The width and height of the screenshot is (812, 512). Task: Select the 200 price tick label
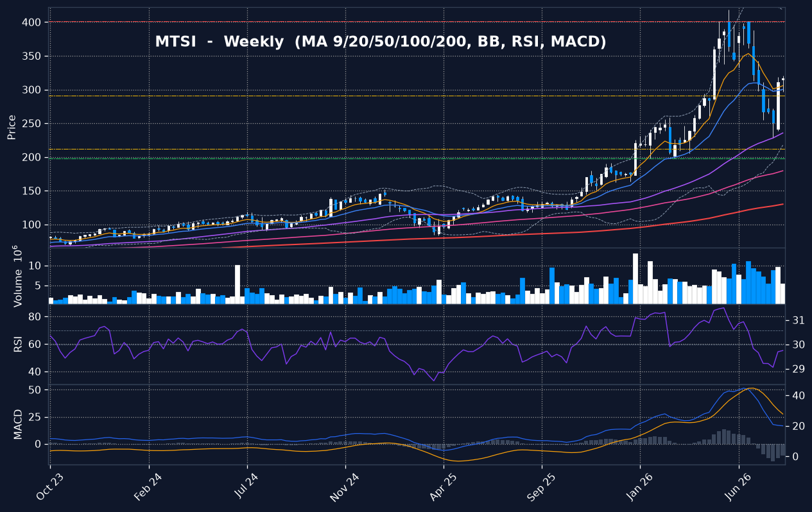[32, 157]
